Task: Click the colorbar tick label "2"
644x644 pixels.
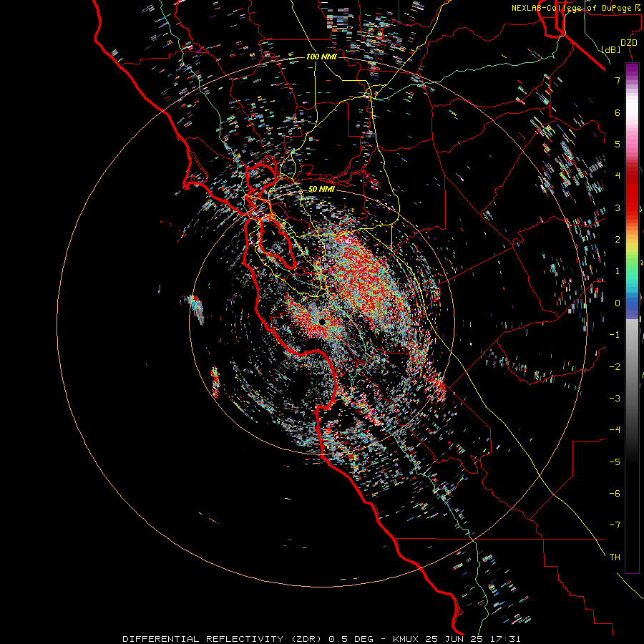Action: (618, 240)
